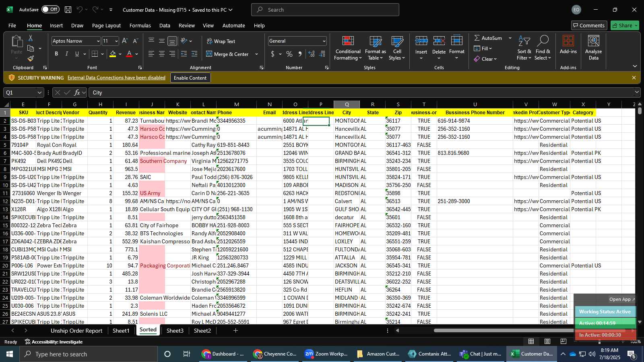
Task: Expand the Name Box dropdown arrow
Action: [x=39, y=93]
